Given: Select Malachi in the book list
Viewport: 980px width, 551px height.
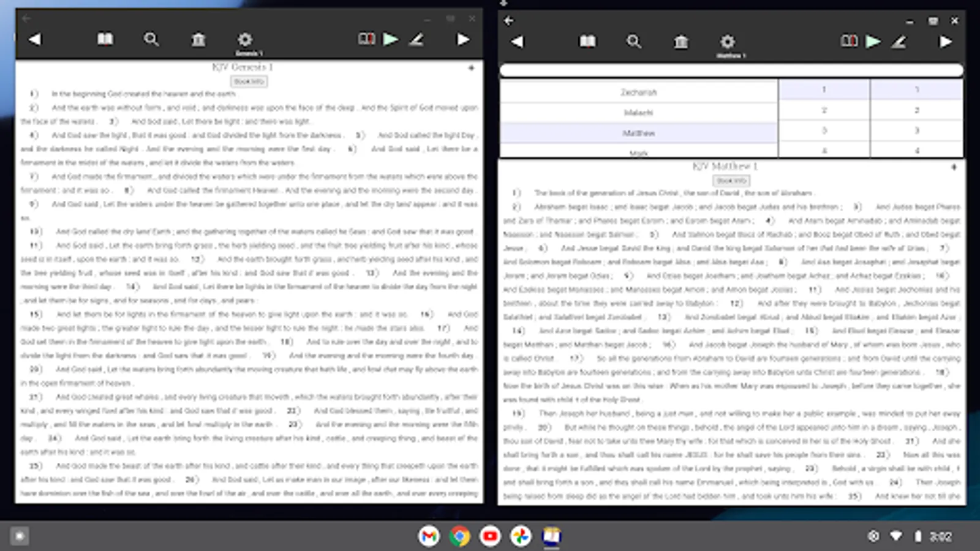Looking at the screenshot, I should point(639,113).
